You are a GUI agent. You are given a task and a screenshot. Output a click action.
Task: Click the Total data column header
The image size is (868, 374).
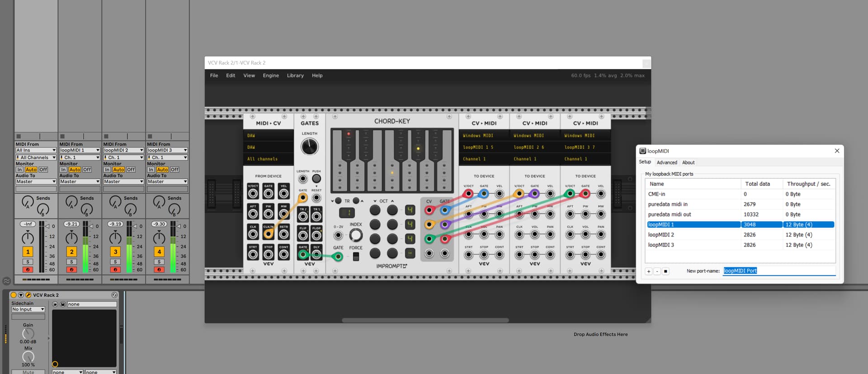coord(762,184)
